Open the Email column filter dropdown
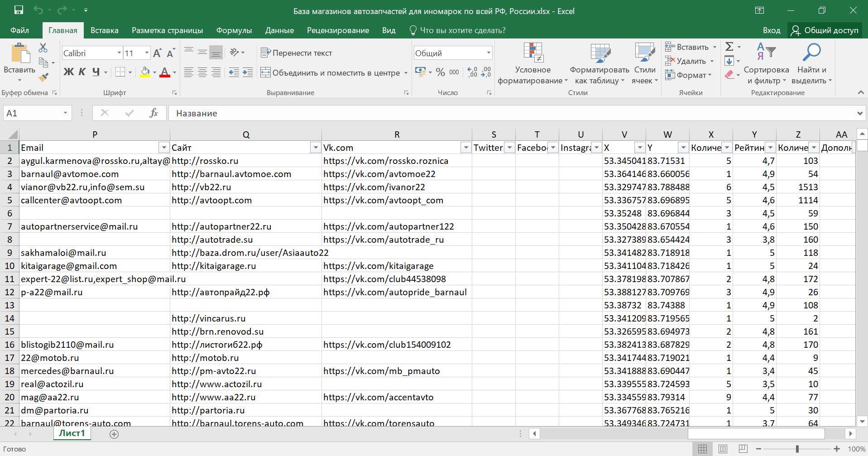The image size is (868, 456). click(x=163, y=148)
